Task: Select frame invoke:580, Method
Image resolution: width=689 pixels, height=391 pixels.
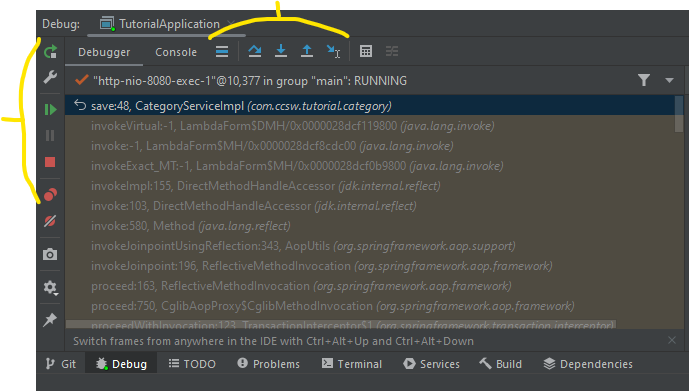Action: coord(370,226)
